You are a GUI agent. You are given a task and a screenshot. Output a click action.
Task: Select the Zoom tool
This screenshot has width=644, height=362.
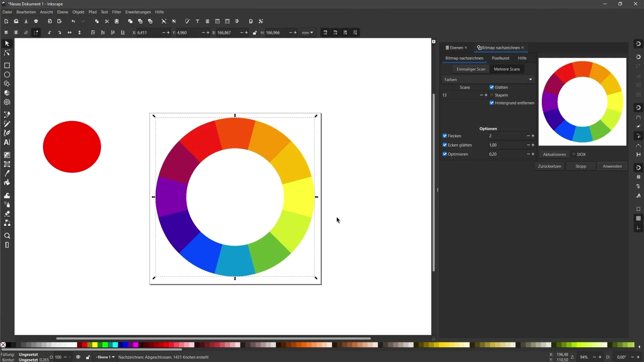pyautogui.click(x=7, y=236)
